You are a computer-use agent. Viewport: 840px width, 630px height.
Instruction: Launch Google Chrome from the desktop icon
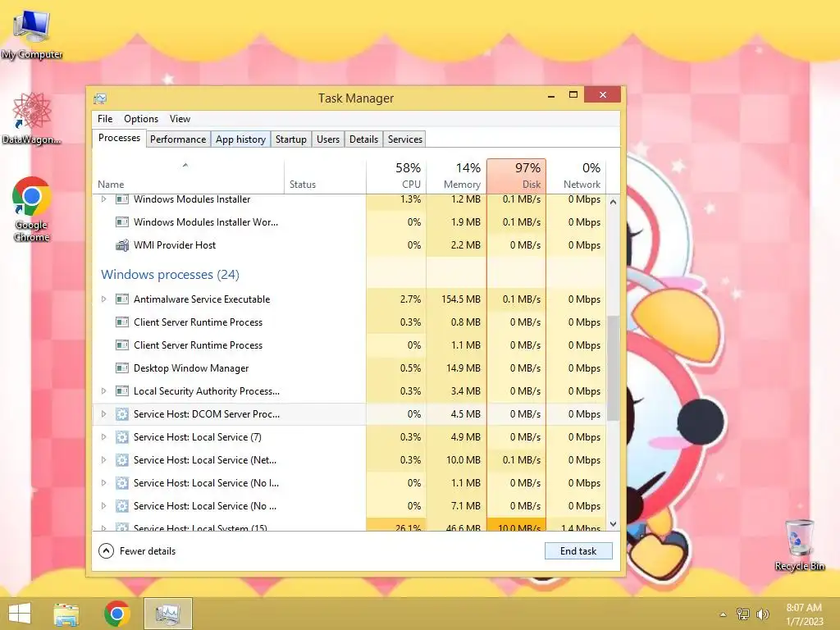click(32, 209)
